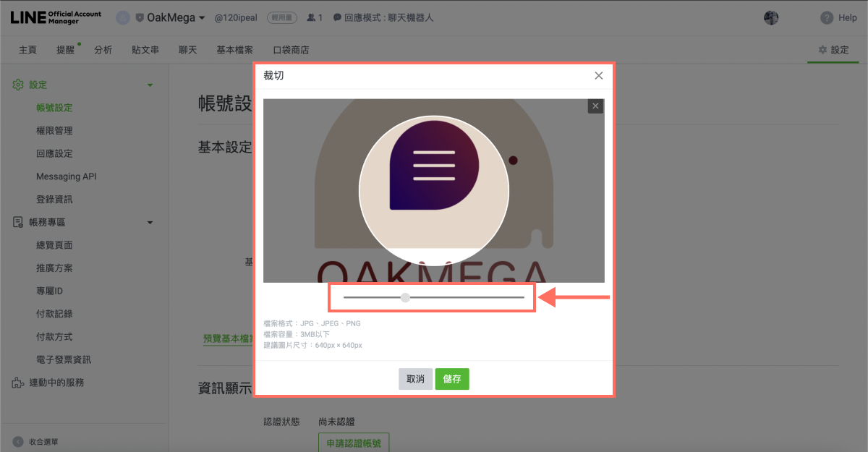
Task: Click the account avatar icon beside OakMega
Action: (x=123, y=17)
